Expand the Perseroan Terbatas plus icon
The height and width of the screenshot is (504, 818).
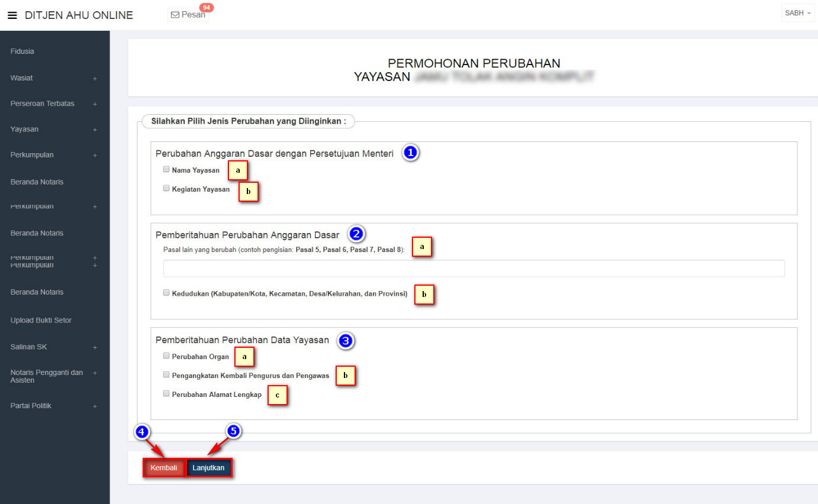click(x=95, y=104)
